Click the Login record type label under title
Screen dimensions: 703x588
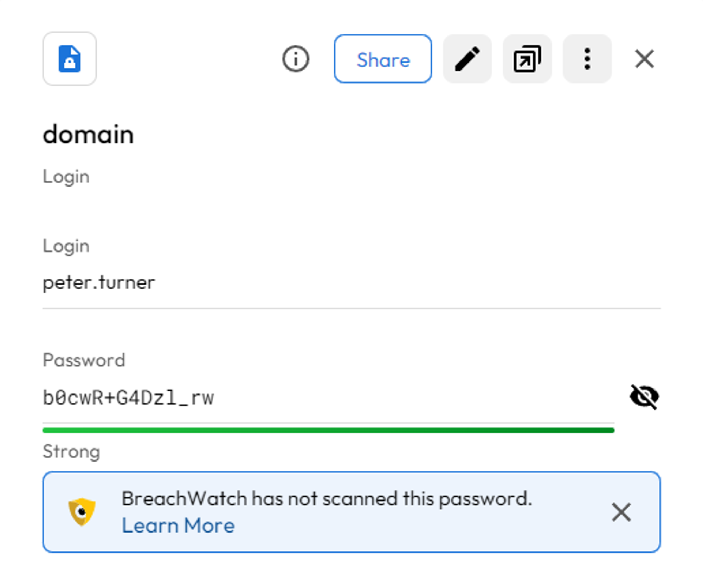pyautogui.click(x=66, y=176)
